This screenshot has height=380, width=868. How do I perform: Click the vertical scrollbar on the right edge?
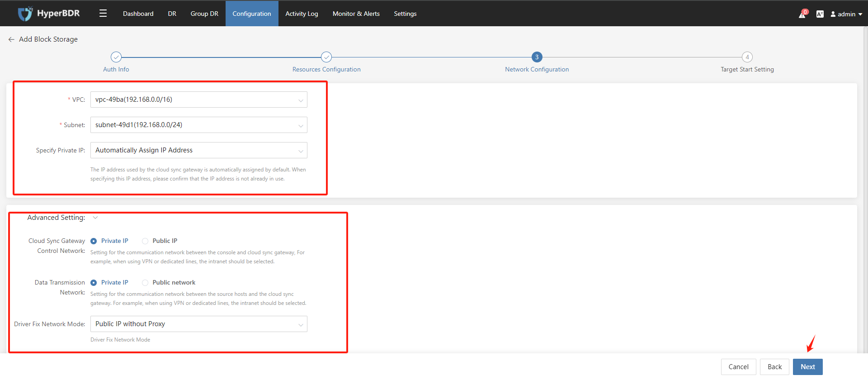865,190
